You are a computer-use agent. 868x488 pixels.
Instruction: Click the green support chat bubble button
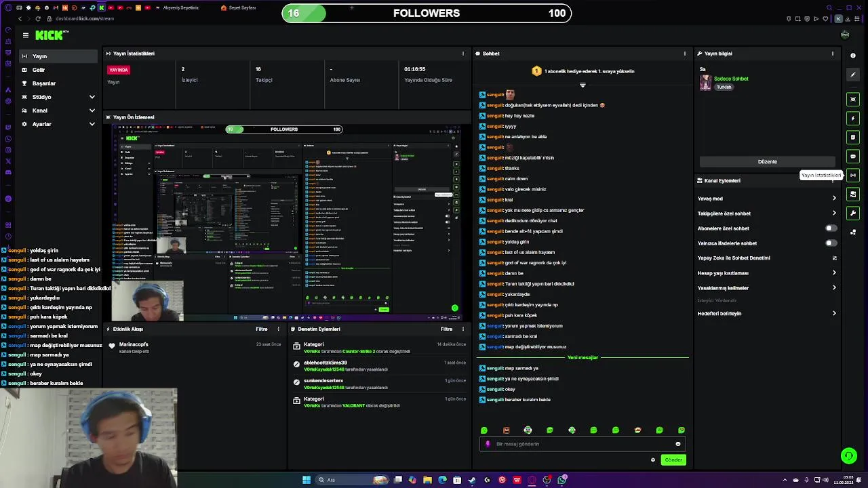(x=848, y=456)
